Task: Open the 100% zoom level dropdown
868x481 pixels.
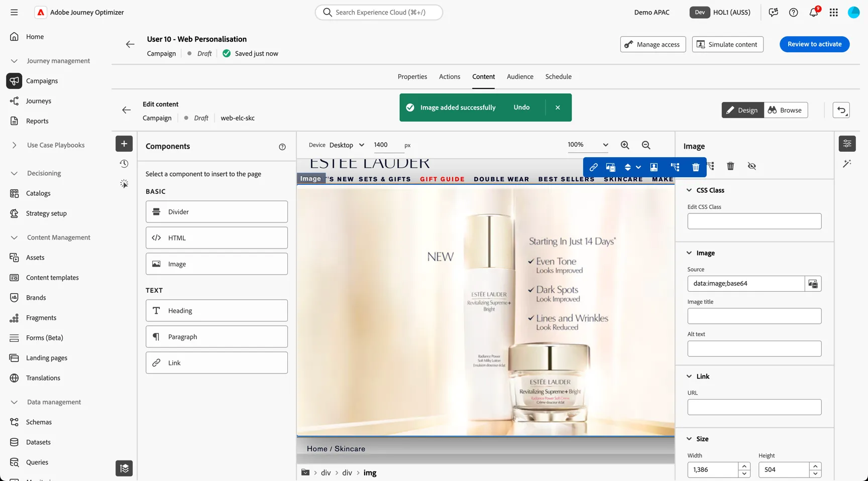Action: pyautogui.click(x=588, y=145)
